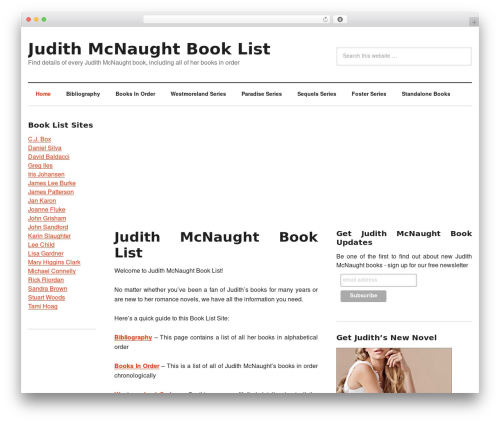Click the Welcome to Judith McNaught Book List text

click(x=169, y=271)
